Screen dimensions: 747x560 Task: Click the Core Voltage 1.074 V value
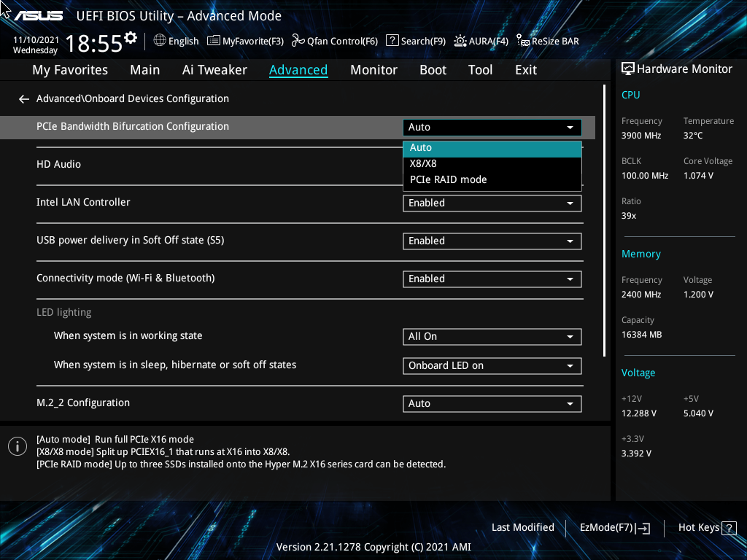click(x=698, y=176)
